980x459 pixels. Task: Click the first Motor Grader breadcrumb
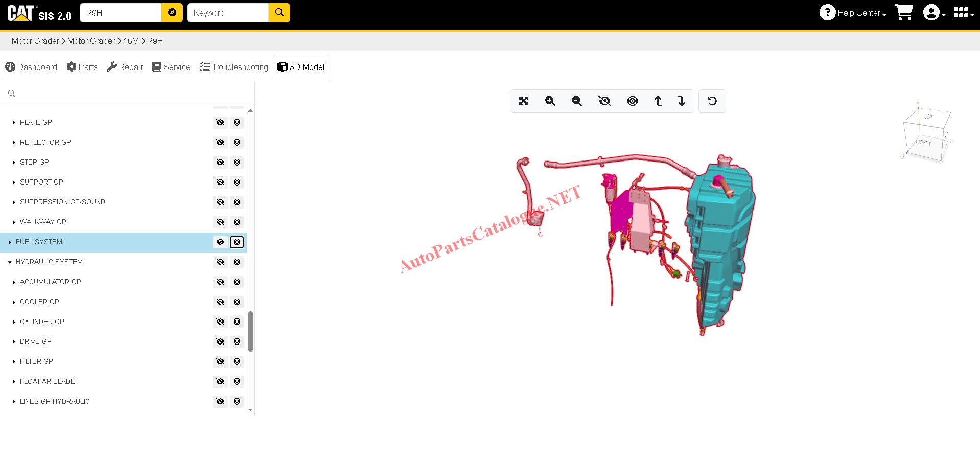click(35, 41)
